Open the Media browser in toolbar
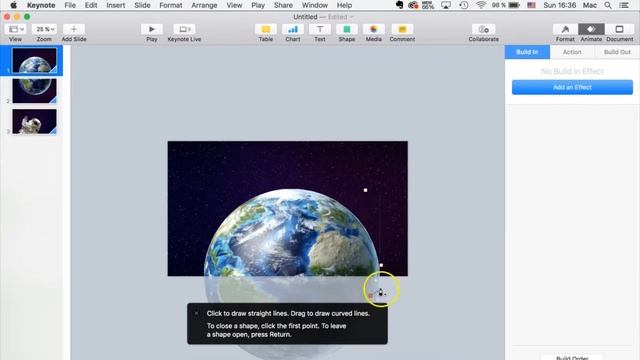640x360 pixels. [373, 29]
